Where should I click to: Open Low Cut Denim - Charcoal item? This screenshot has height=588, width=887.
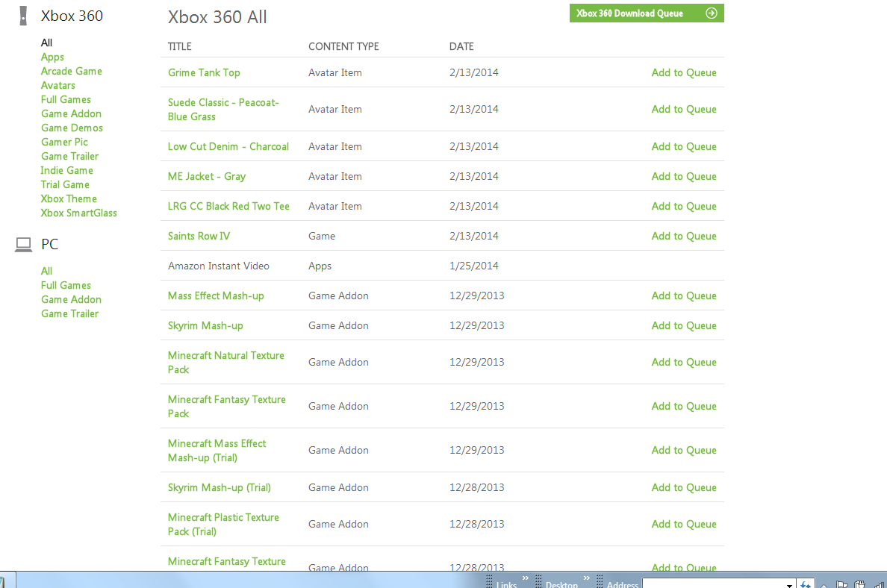click(x=228, y=146)
